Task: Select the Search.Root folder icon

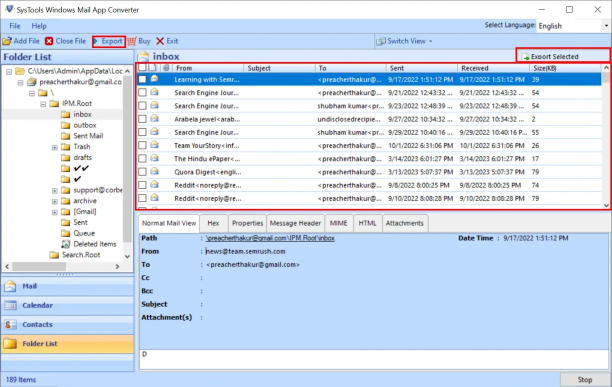Action: [54, 255]
